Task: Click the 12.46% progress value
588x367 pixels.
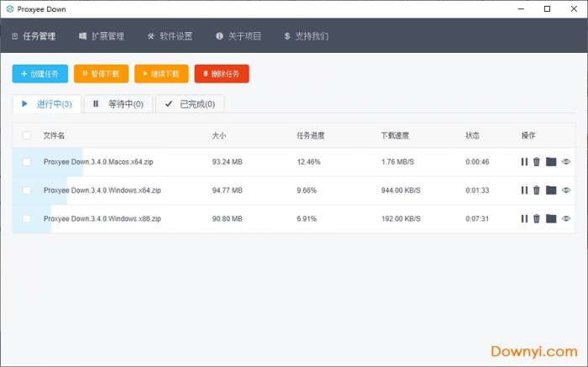Action: click(308, 162)
